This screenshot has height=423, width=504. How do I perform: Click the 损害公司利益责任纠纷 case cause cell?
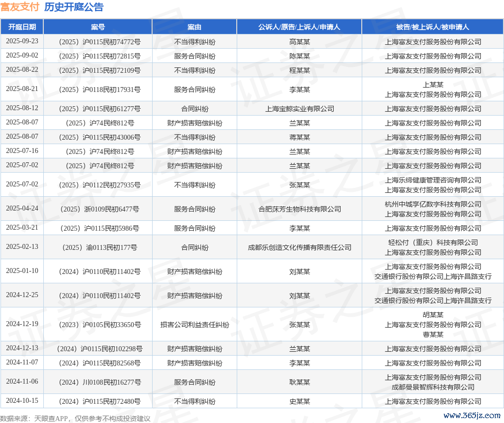[194, 325]
